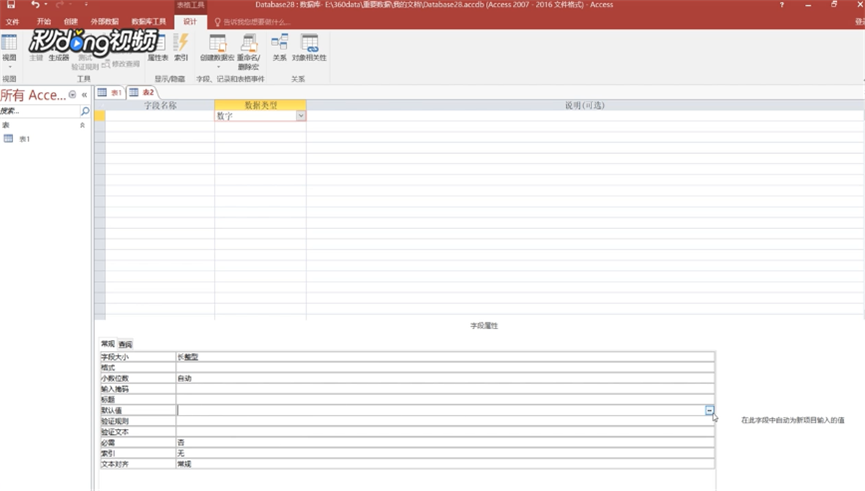Click the 字段名称 column header

(x=160, y=105)
